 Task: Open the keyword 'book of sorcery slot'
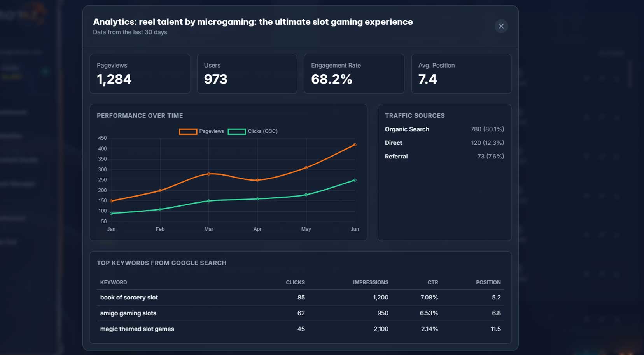[x=129, y=298]
